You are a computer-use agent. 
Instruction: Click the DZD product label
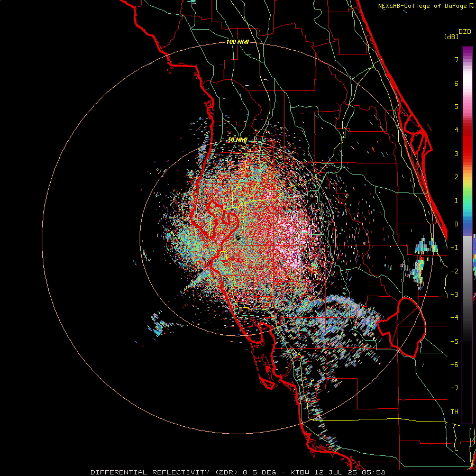[x=464, y=32]
